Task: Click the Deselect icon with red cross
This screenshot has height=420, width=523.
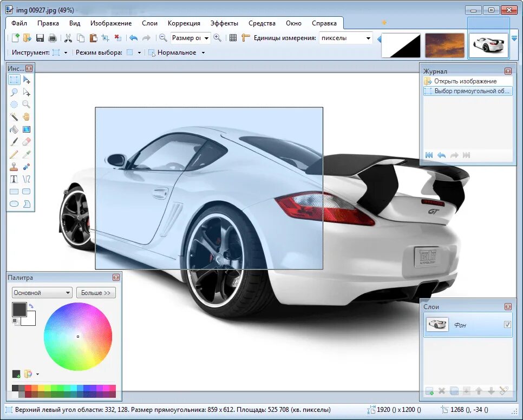Action: [117, 38]
